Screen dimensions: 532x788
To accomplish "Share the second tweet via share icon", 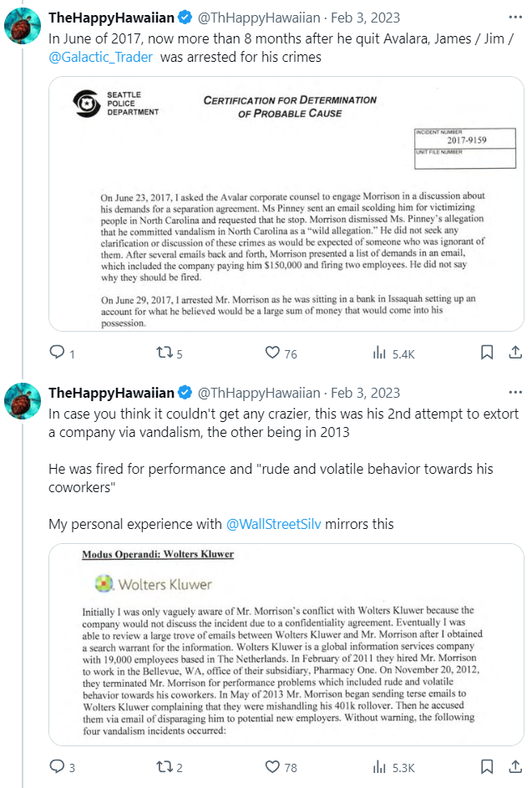I will point(515,766).
